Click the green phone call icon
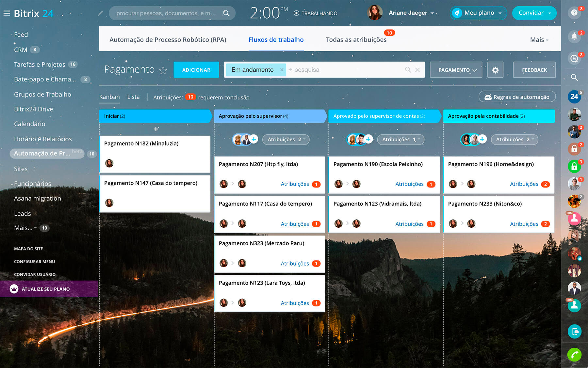Screen dimensions: 588x368 click(574, 355)
